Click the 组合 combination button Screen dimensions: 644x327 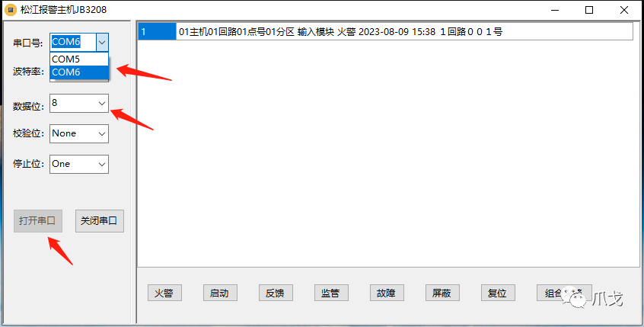(x=564, y=293)
